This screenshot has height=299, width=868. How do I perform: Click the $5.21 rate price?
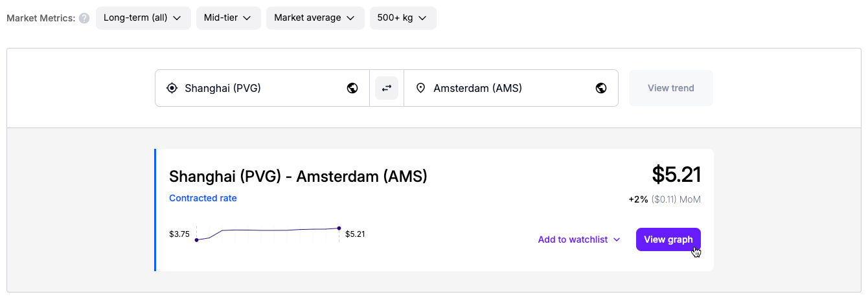point(676,174)
